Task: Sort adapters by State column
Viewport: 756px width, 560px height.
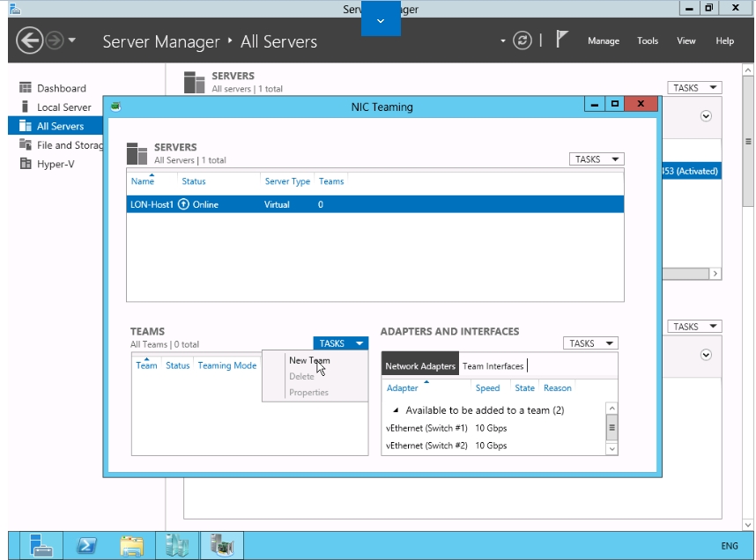Action: 524,388
